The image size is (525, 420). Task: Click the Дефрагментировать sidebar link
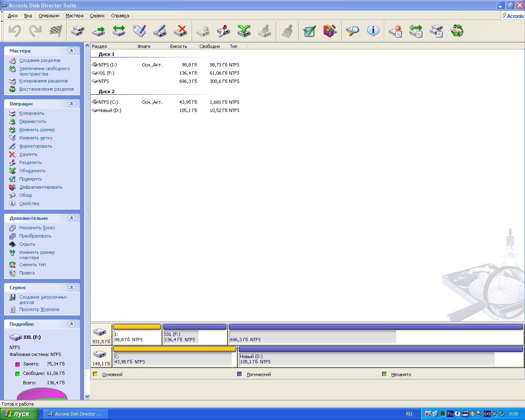41,187
